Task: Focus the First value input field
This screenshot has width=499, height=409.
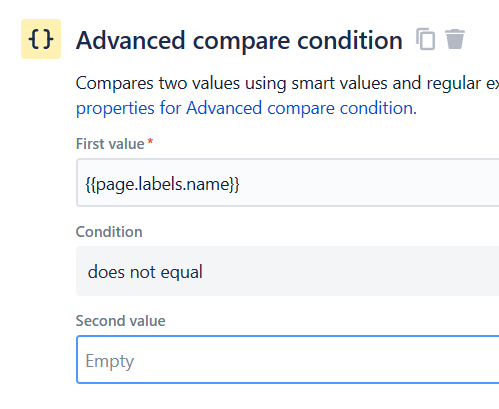Action: pyautogui.click(x=288, y=183)
